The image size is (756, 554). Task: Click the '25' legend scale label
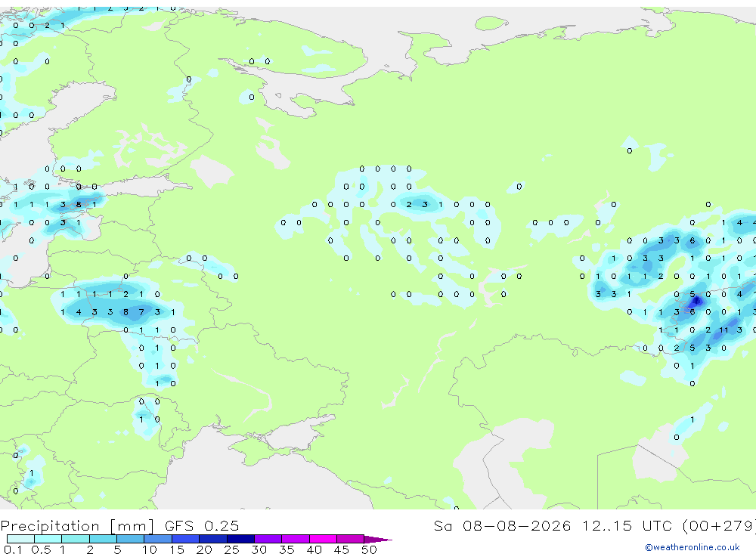pos(231,549)
